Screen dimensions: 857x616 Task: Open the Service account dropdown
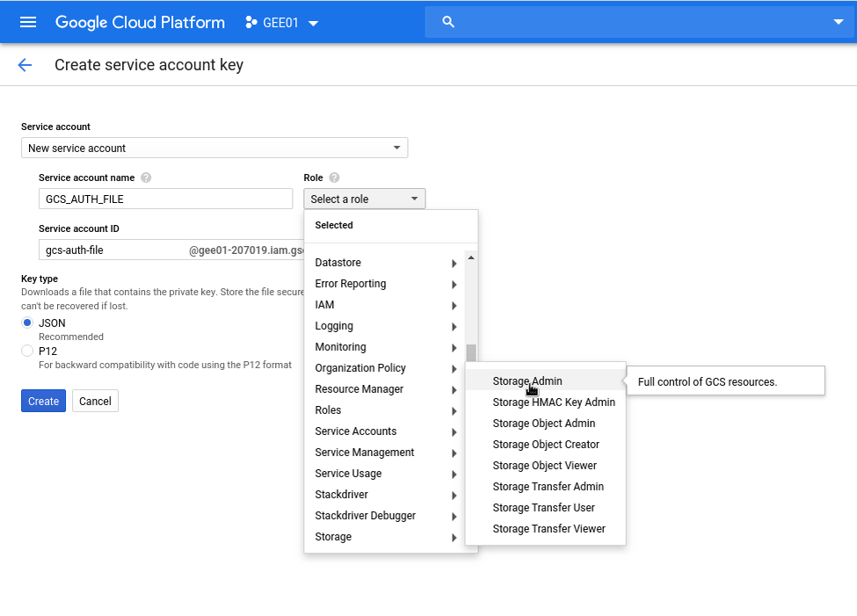pos(214,147)
